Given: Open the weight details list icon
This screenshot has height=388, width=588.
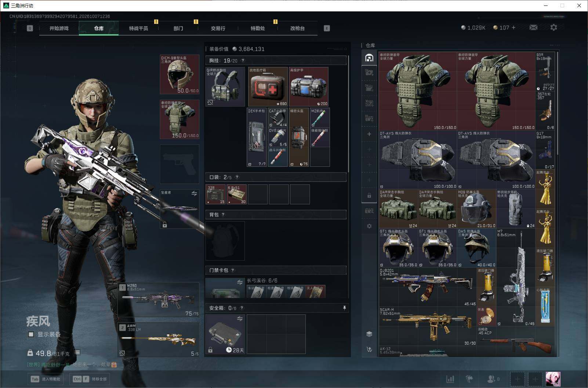Looking at the screenshot, I should 77,352.
